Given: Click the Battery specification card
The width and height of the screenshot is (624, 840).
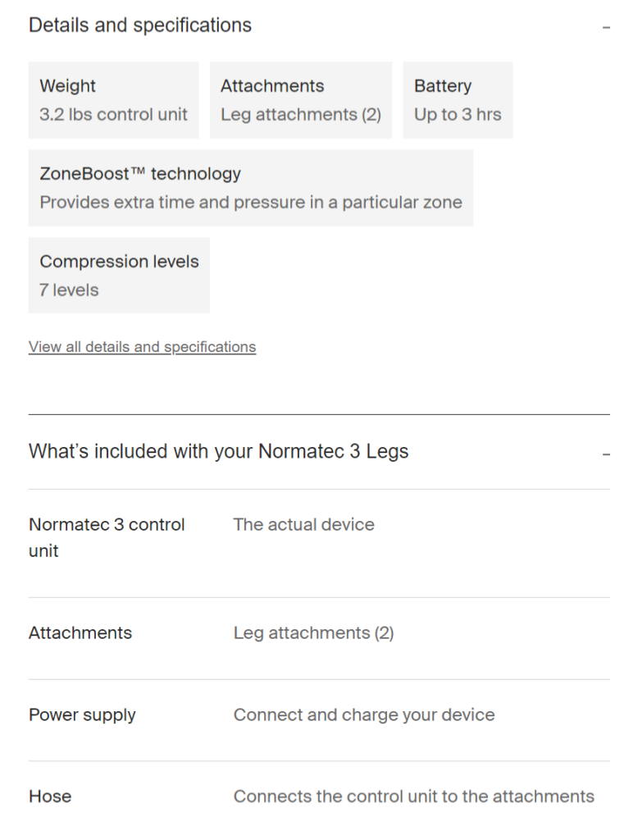Looking at the screenshot, I should tap(458, 100).
